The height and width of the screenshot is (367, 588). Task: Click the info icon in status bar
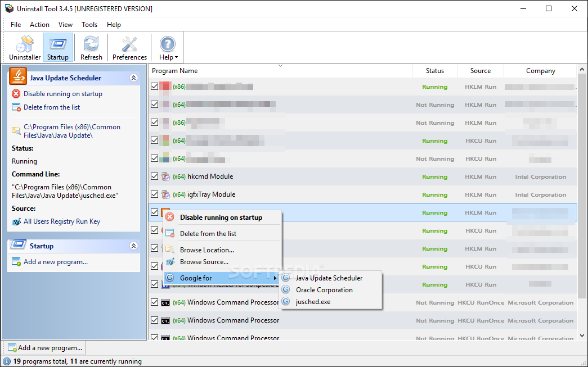pos(7,361)
